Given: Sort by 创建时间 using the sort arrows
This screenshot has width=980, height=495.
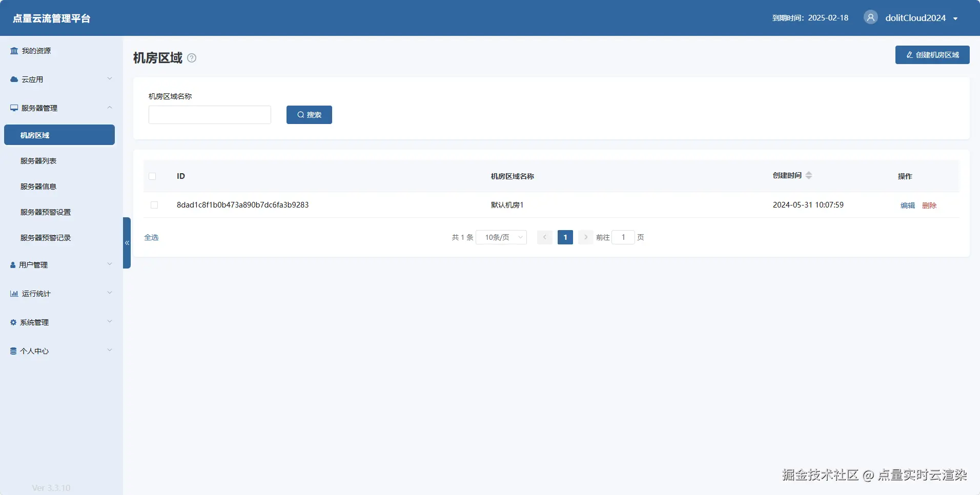Looking at the screenshot, I should click(x=809, y=175).
